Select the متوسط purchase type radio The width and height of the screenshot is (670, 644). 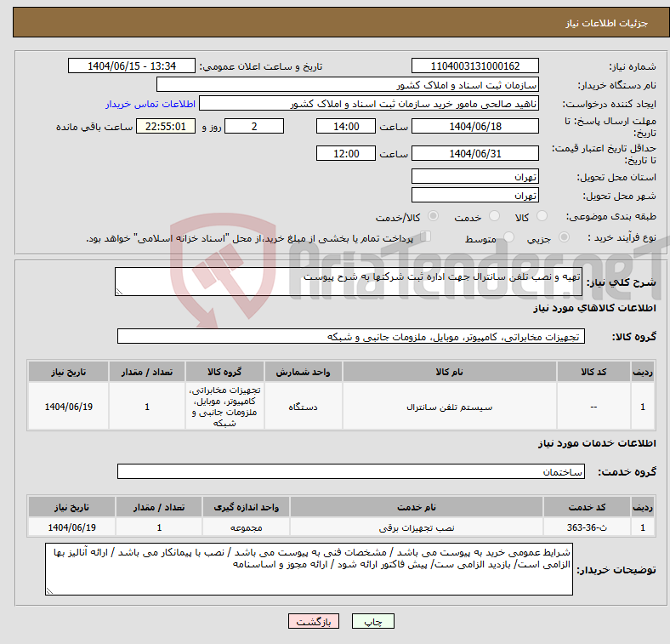(x=508, y=237)
